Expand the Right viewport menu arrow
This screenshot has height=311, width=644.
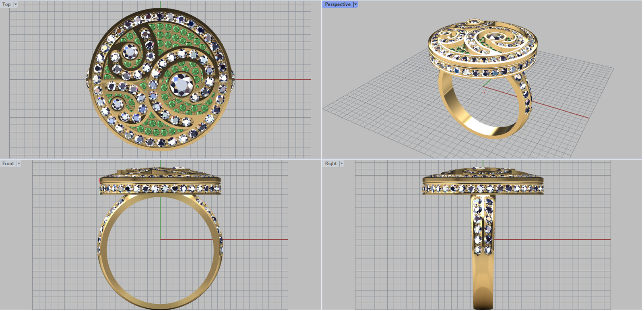click(341, 164)
